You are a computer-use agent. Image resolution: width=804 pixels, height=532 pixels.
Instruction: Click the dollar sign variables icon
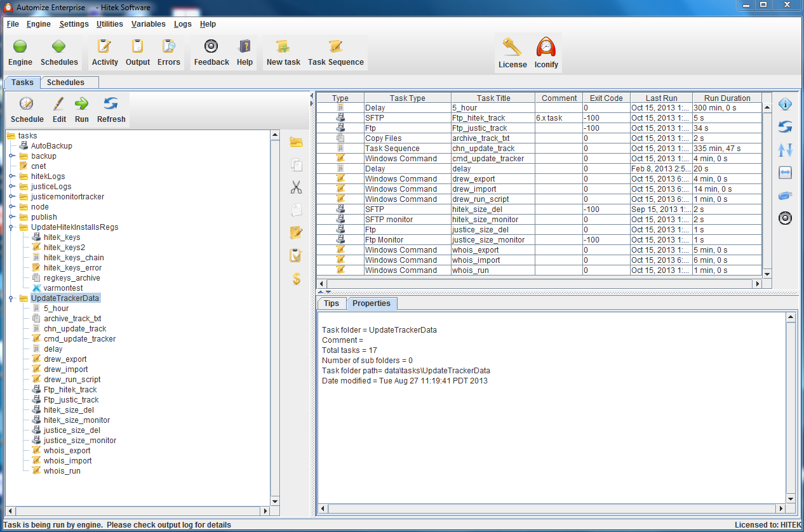296,279
